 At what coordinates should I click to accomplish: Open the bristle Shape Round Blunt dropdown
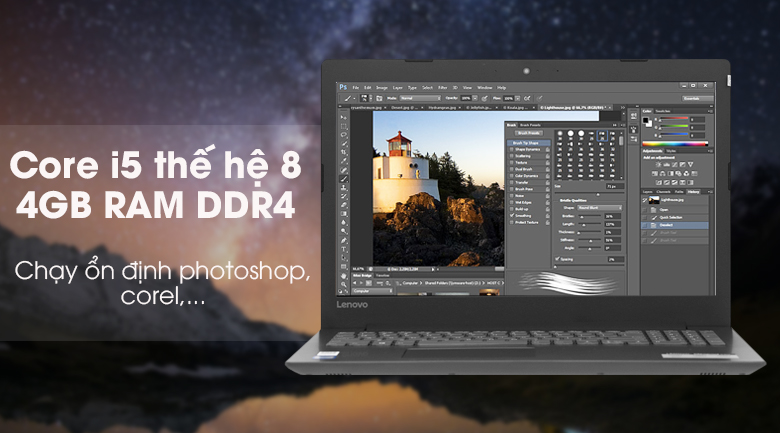click(599, 208)
